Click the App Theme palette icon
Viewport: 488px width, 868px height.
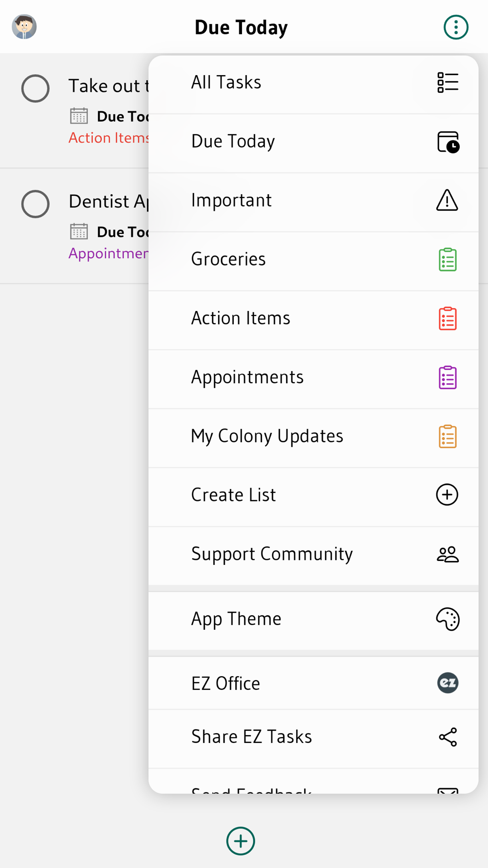(447, 619)
